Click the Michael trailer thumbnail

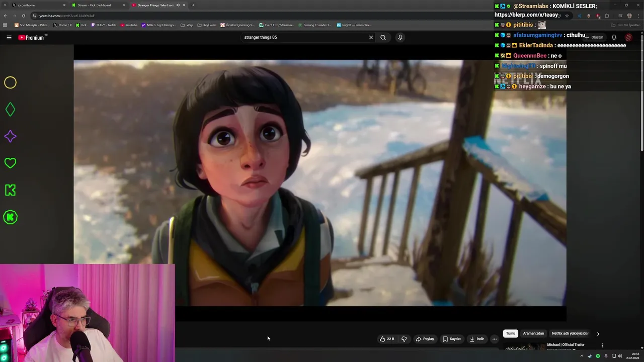click(523, 346)
